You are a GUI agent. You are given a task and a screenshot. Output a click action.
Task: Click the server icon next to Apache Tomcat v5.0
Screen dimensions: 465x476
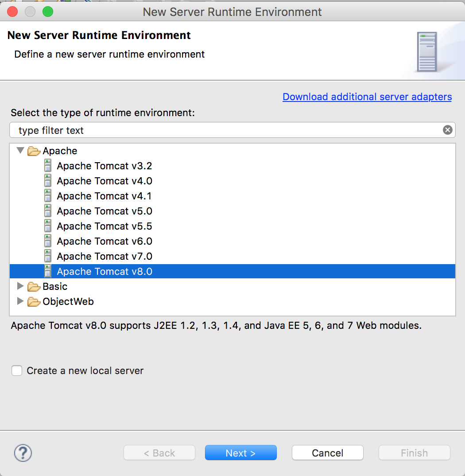48,211
